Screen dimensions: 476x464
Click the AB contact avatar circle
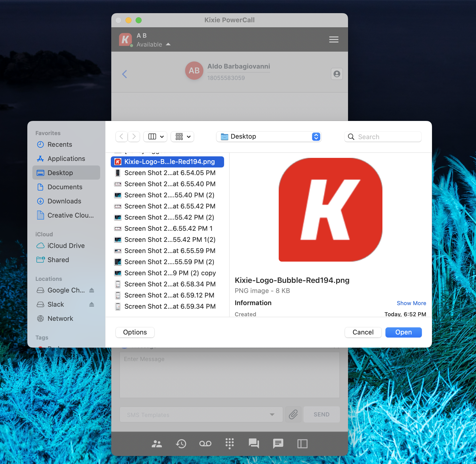coord(194,71)
